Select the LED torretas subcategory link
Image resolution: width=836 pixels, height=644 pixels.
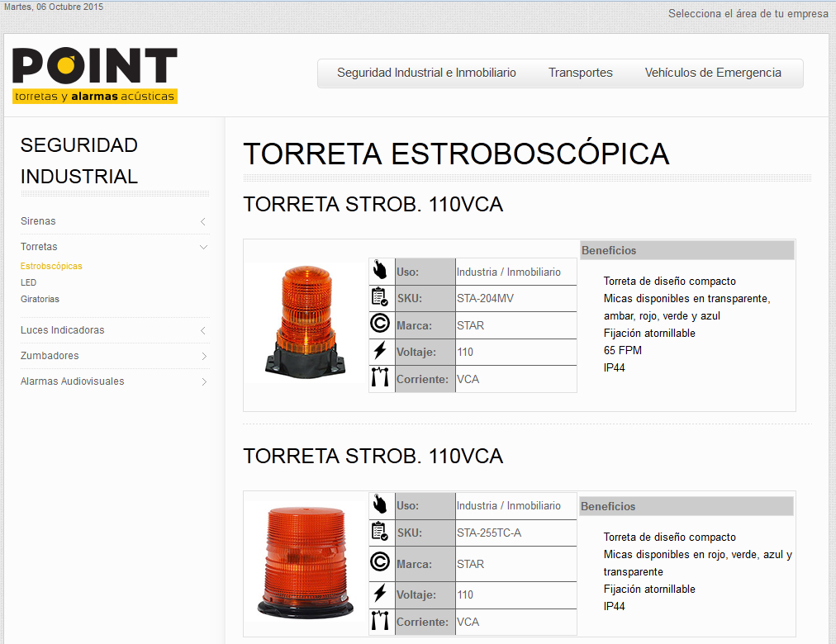(29, 282)
